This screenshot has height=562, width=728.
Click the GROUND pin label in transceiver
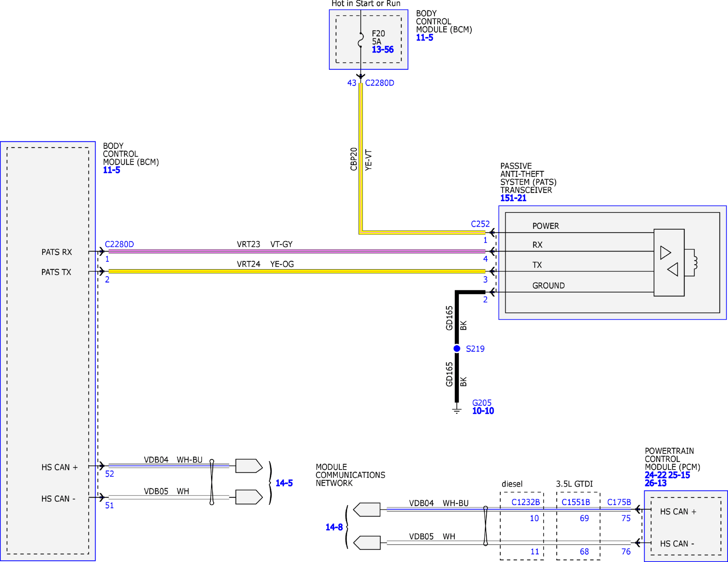(549, 285)
